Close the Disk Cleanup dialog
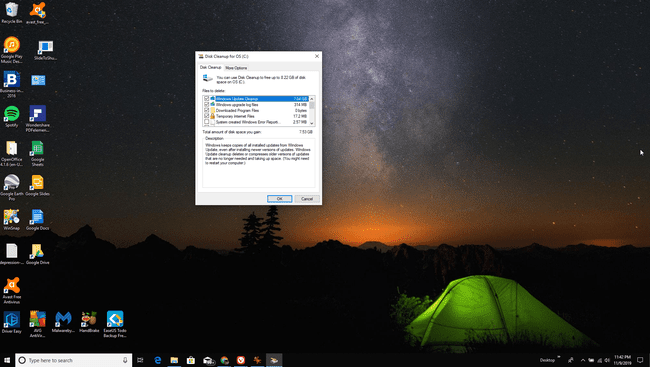This screenshot has height=367, width=650. click(317, 56)
